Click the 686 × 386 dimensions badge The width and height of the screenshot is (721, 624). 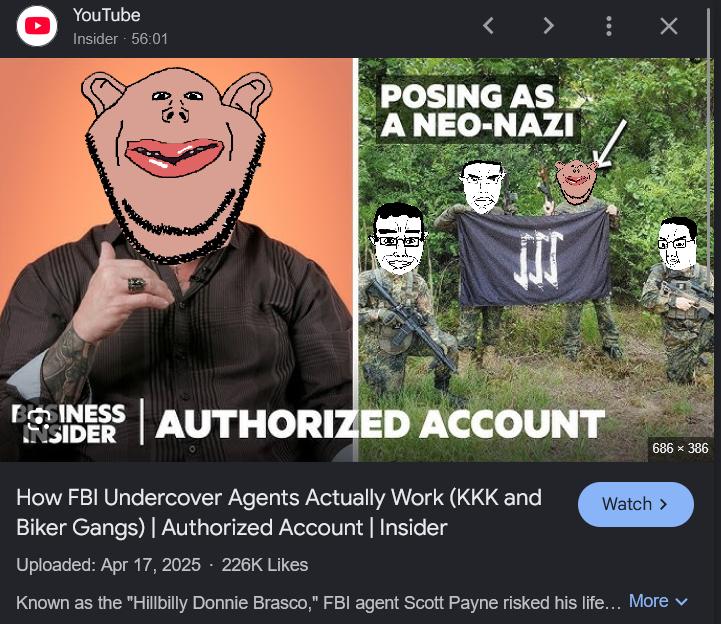click(x=680, y=448)
